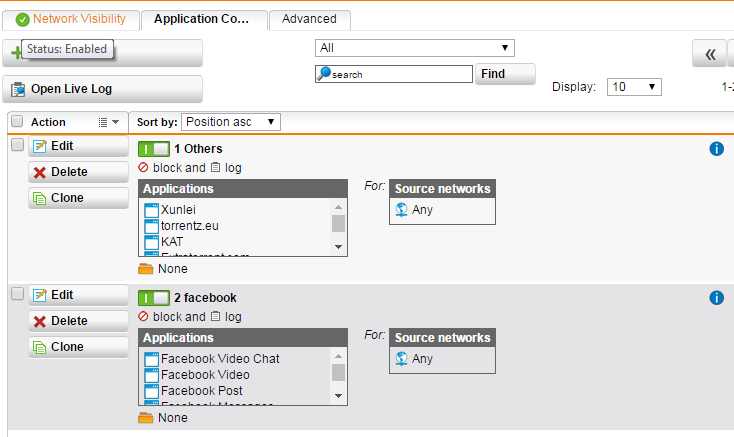Viewport: 734px width, 437px height.
Task: Open the All filter dropdown
Action: (x=415, y=48)
